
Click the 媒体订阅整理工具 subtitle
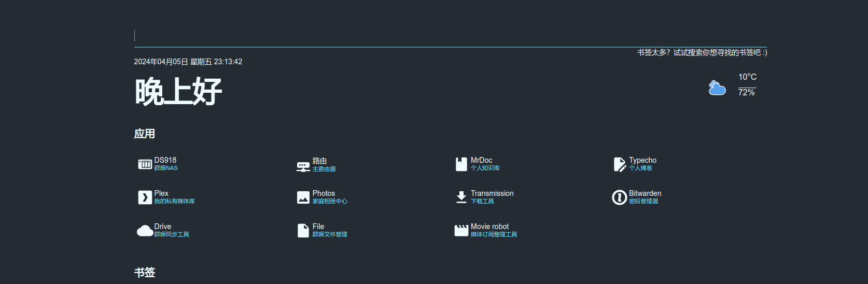click(x=494, y=234)
